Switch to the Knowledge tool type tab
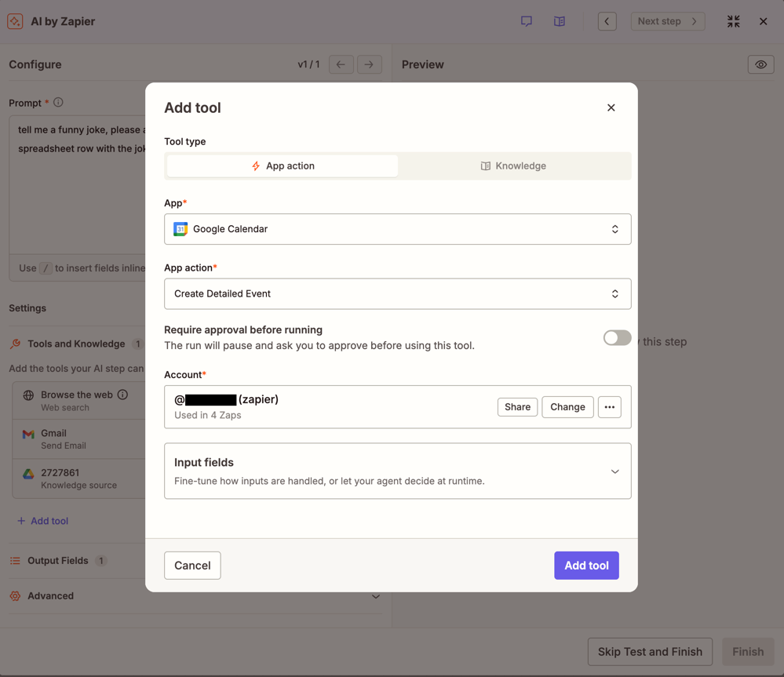784x677 pixels. click(x=513, y=166)
